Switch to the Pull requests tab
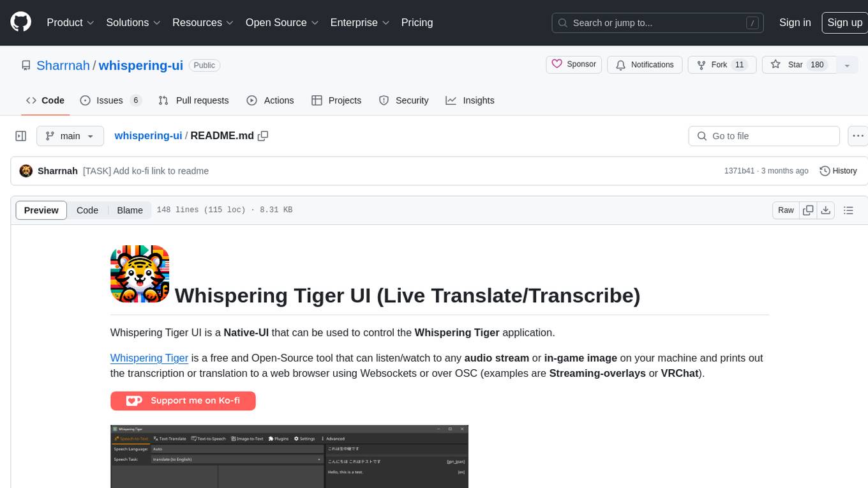This screenshot has width=868, height=488. [193, 100]
